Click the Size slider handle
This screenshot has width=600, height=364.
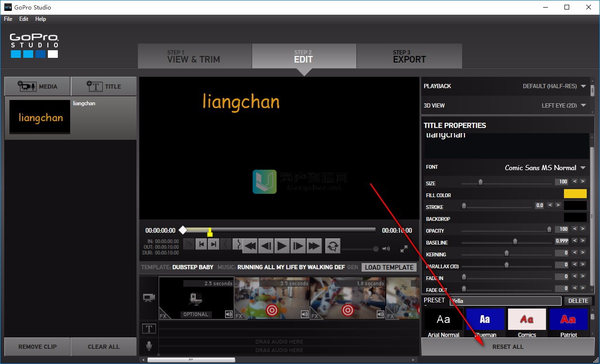pyautogui.click(x=481, y=182)
